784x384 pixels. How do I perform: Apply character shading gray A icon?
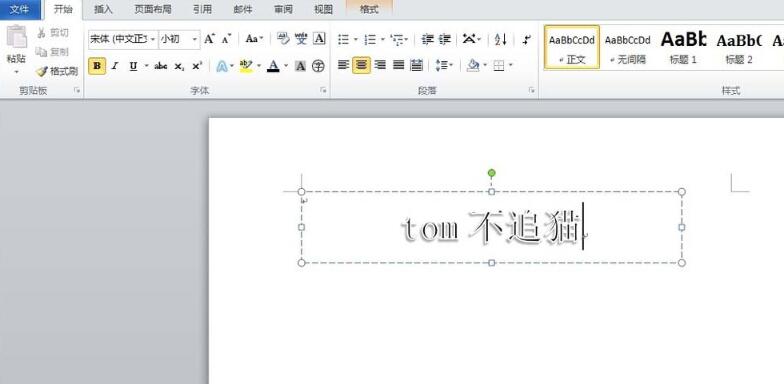[300, 66]
